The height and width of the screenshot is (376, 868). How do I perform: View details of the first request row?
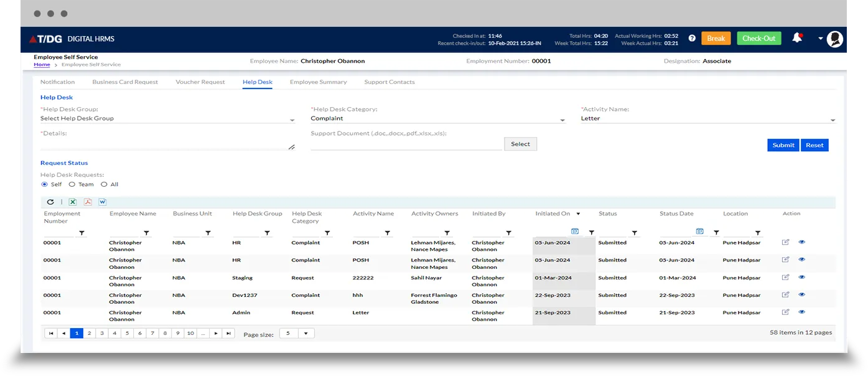[801, 242]
